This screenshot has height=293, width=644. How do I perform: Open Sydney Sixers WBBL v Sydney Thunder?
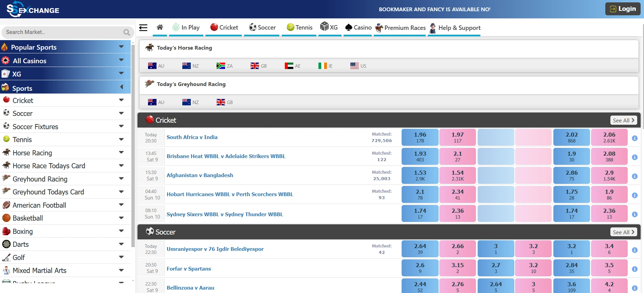click(x=225, y=214)
